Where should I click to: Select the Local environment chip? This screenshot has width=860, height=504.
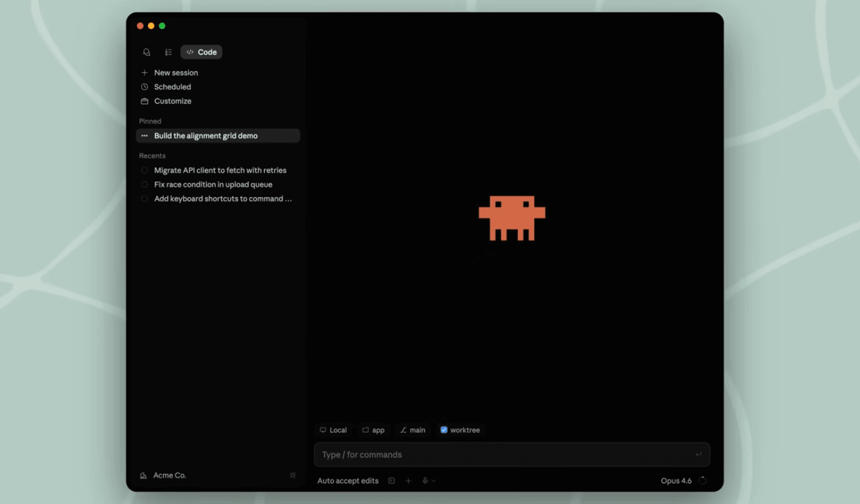coord(333,430)
